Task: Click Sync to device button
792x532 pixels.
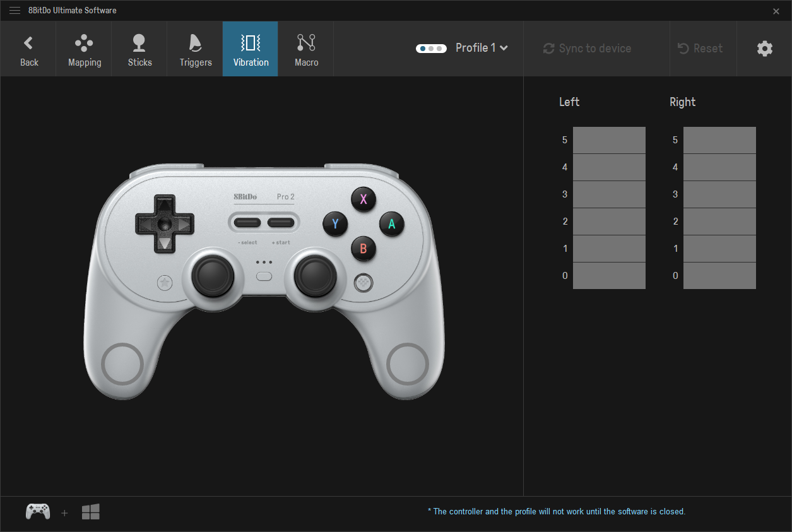Action: [587, 49]
